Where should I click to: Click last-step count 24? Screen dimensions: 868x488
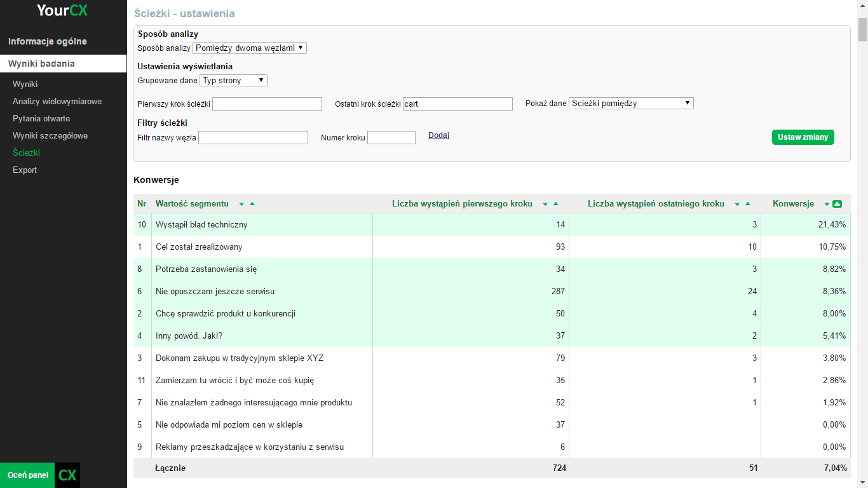[x=752, y=291]
